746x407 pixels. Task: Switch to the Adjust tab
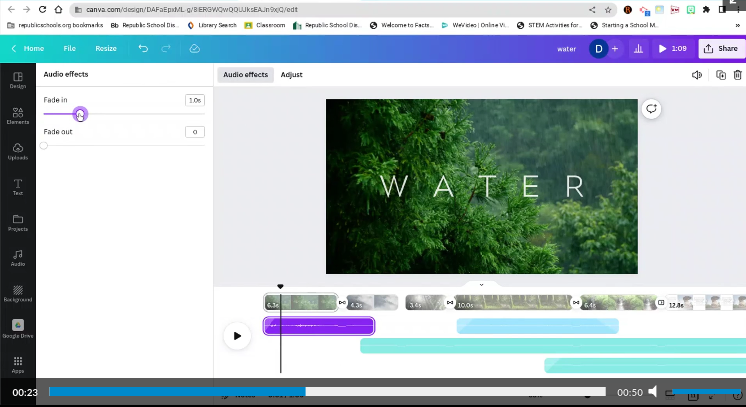coord(291,75)
